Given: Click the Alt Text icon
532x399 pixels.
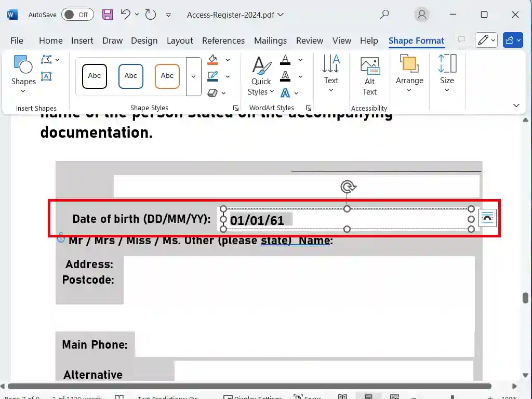Looking at the screenshot, I should pyautogui.click(x=369, y=76).
